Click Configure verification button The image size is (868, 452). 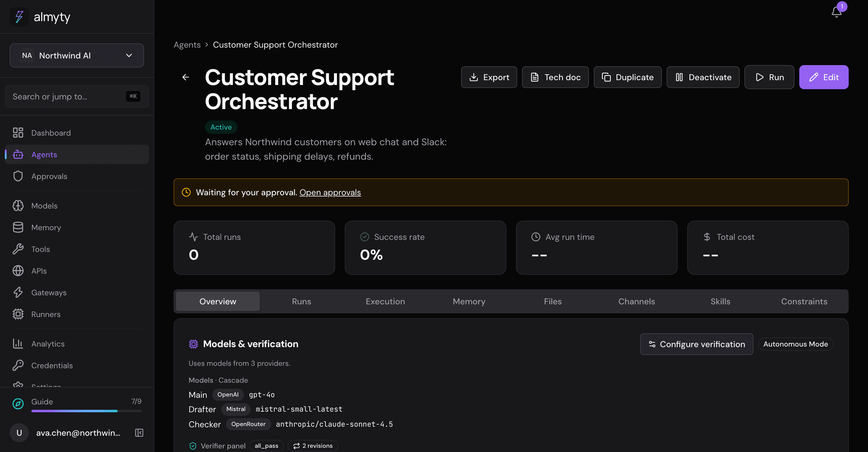[697, 344]
